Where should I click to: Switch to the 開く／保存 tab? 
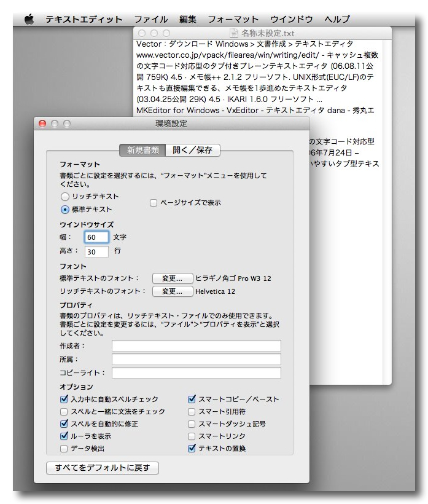pos(193,150)
